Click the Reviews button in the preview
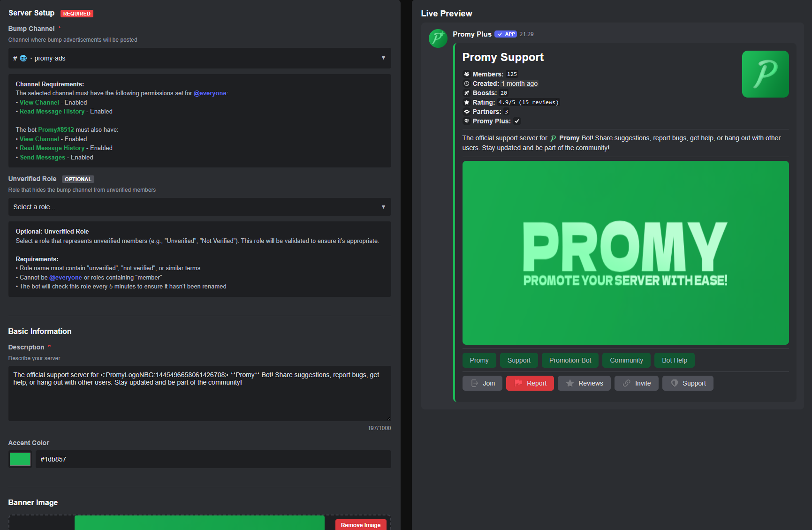Screen dimensions: 812x530 [584, 383]
